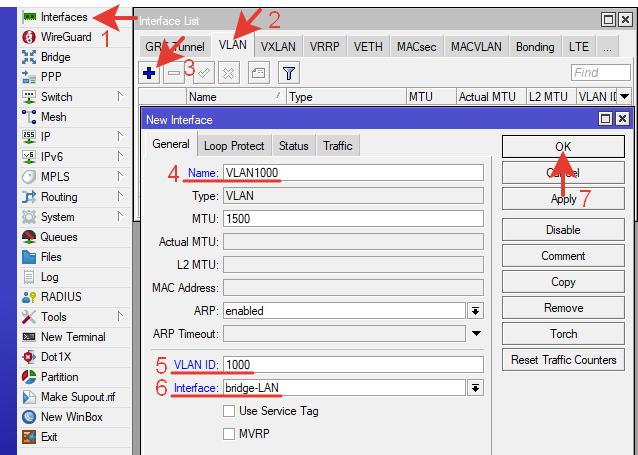Switch to the VETH tab
The image size is (638, 455).
368,47
